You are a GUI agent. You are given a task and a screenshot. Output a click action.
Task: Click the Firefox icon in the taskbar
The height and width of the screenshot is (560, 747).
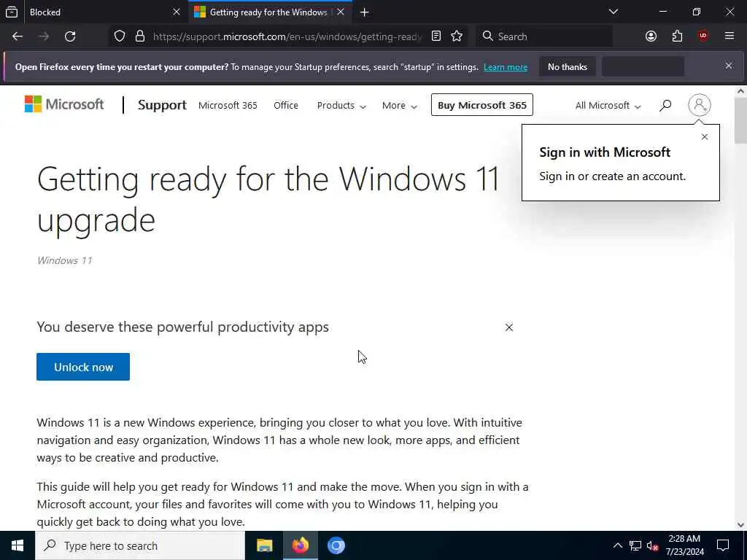tap(300, 545)
